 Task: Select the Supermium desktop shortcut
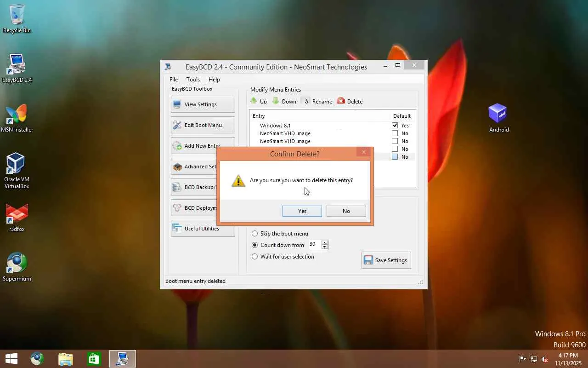click(17, 267)
